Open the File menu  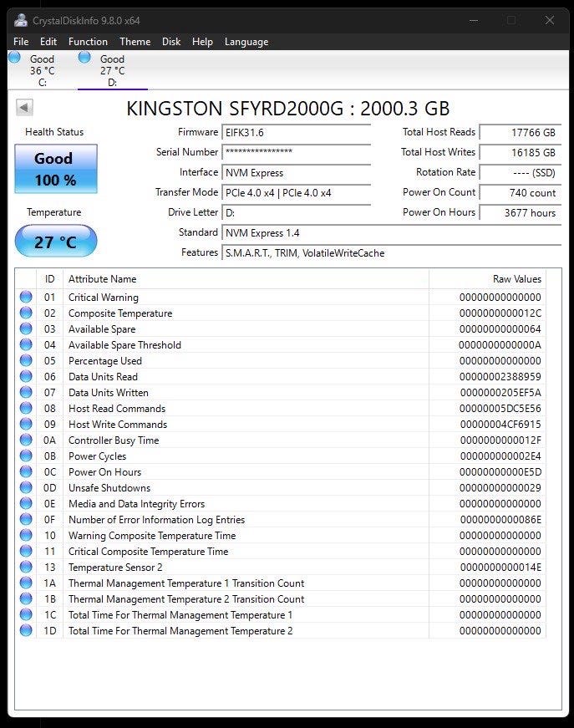(x=21, y=41)
